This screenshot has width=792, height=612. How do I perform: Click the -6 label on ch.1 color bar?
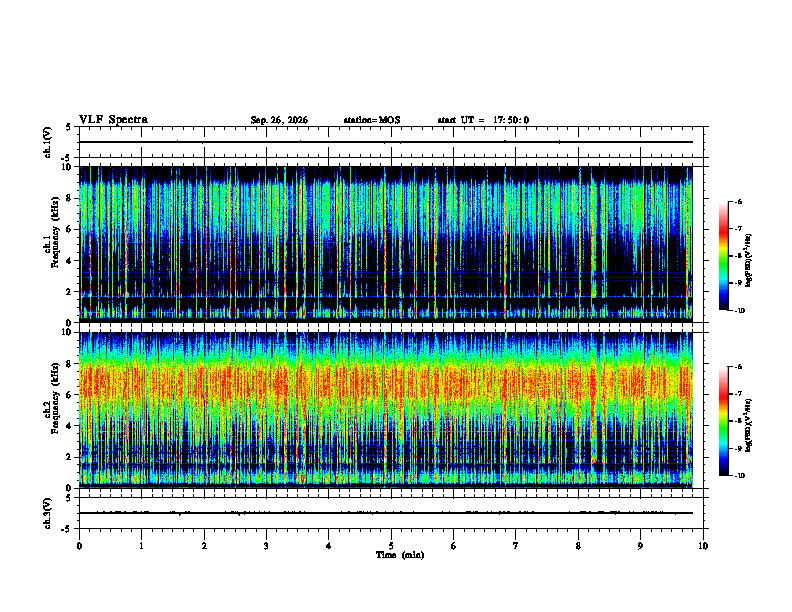click(738, 201)
